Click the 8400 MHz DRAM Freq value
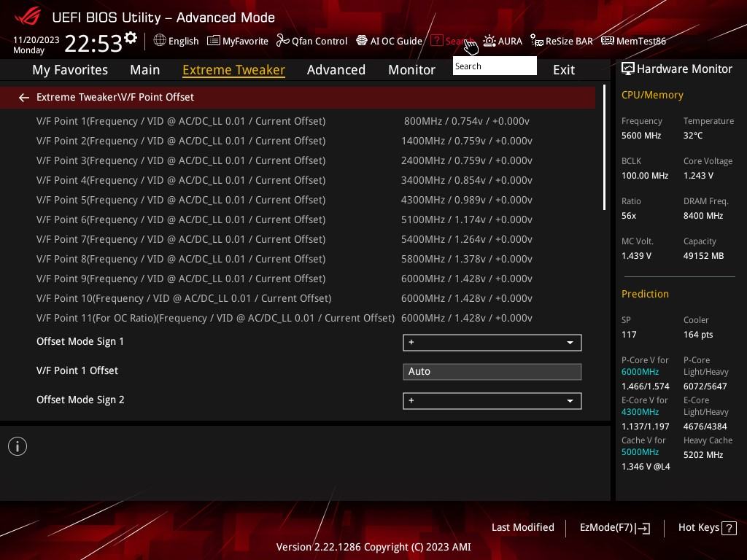Image resolution: width=747 pixels, height=560 pixels. click(703, 216)
